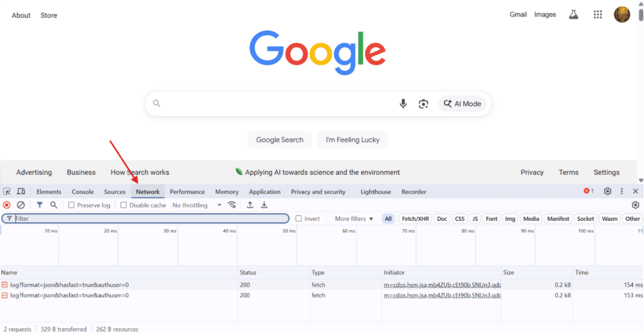Click the voice search microphone icon
644x333 pixels.
[x=403, y=104]
